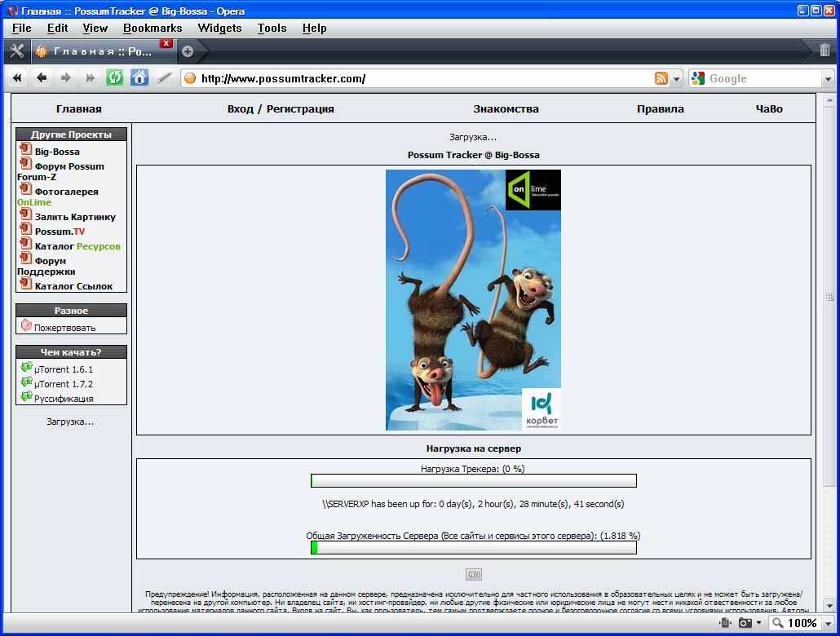Open the Big-Bossa project link
The height and width of the screenshot is (636, 840).
[x=57, y=152]
